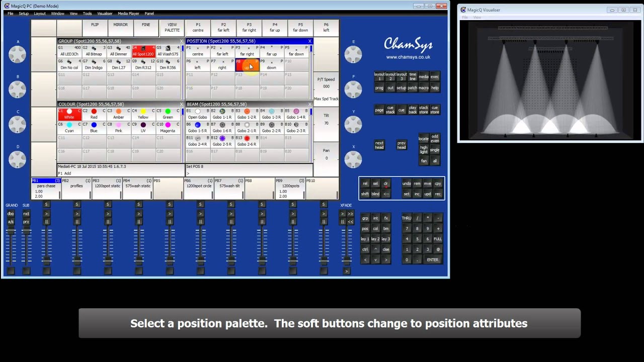
Task: Click encoder wheel D
Action: click(18, 159)
